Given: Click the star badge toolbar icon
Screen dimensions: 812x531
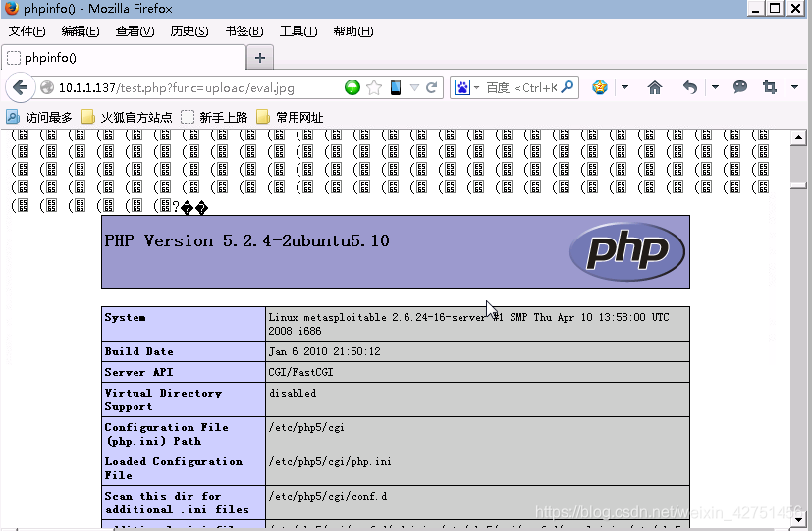Looking at the screenshot, I should point(600,87).
